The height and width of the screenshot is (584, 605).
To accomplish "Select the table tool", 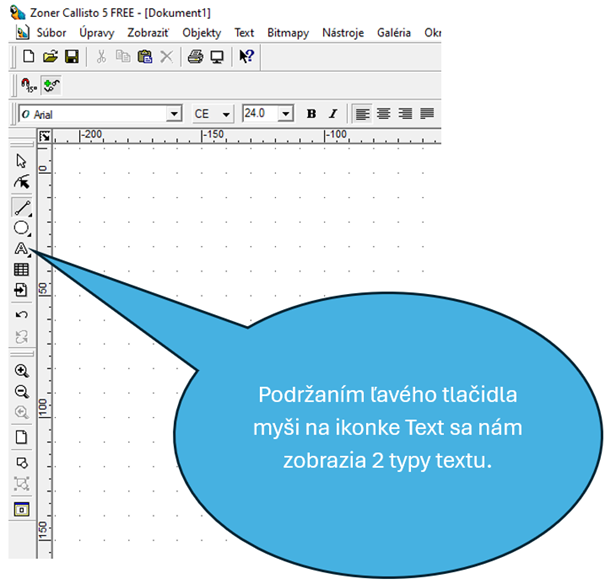I will (21, 269).
